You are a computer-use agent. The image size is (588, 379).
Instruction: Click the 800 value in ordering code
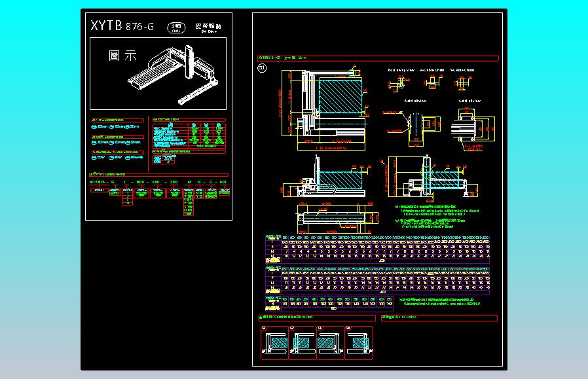click(140, 182)
